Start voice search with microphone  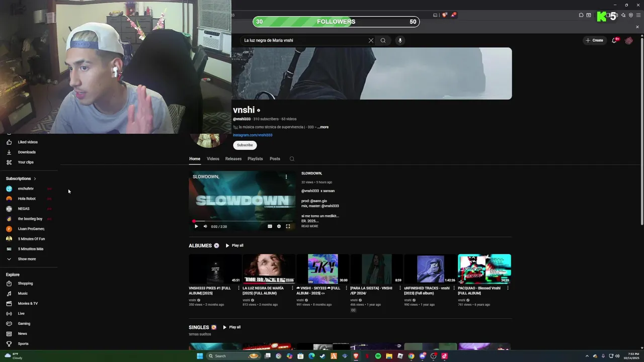(400, 40)
